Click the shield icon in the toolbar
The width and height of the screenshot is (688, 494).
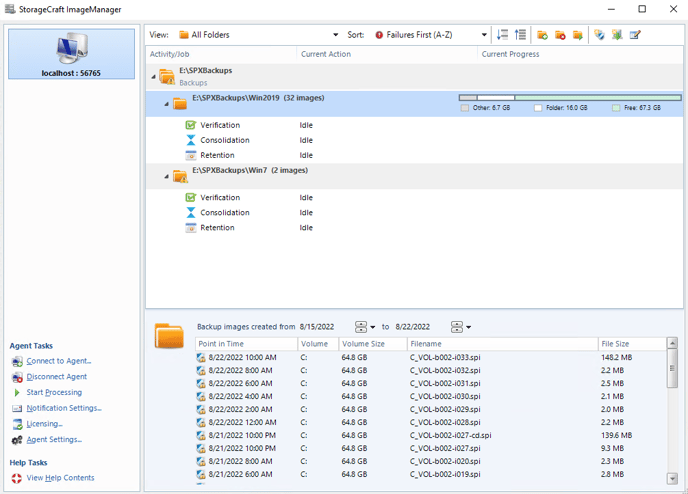point(599,35)
